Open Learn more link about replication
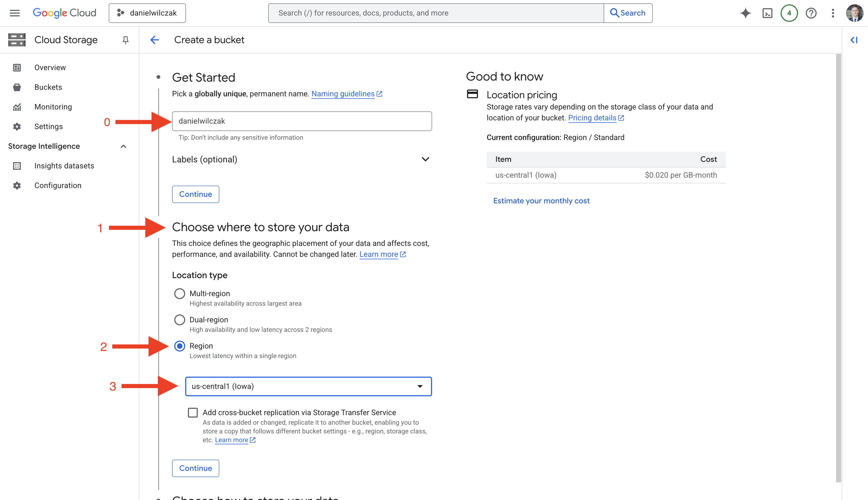Screen dimensions: 868x500 [x=231, y=440]
